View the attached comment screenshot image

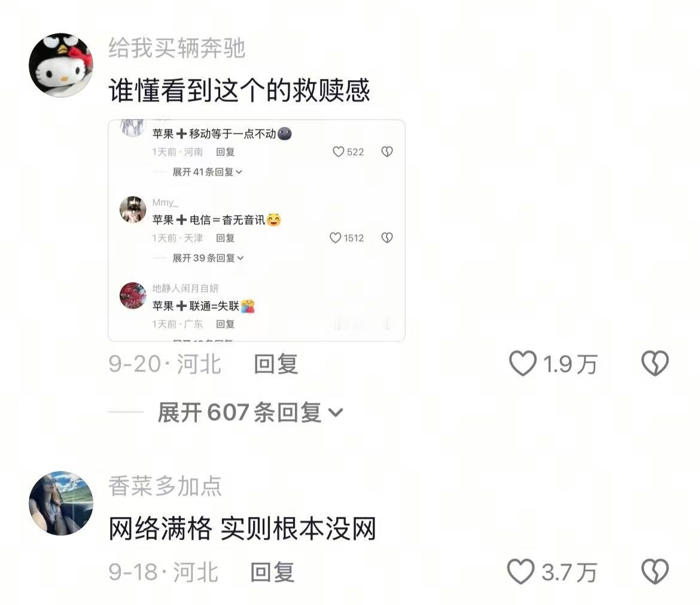click(257, 230)
